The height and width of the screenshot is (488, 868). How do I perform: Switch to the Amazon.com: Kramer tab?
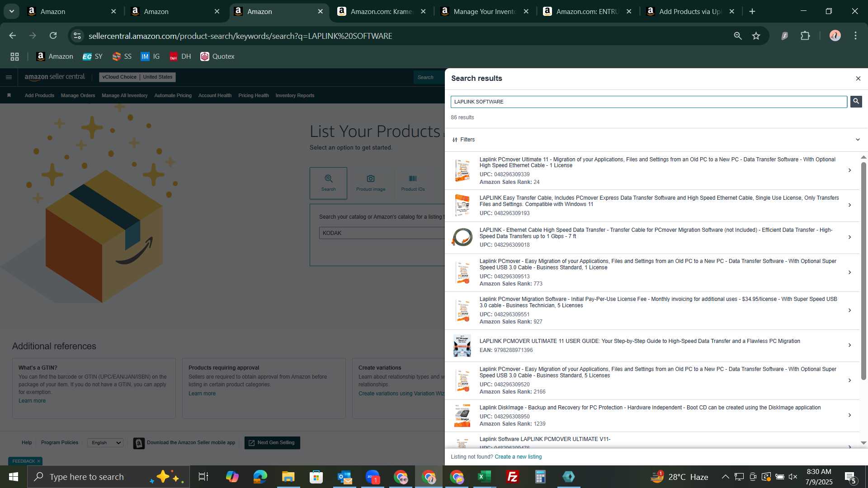point(382,11)
